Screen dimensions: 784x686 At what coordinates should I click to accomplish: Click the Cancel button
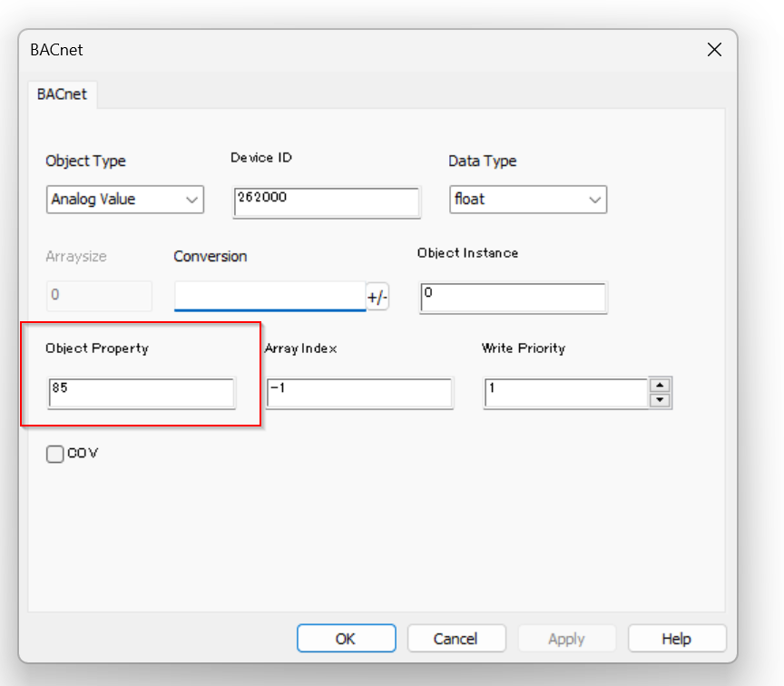(456, 639)
